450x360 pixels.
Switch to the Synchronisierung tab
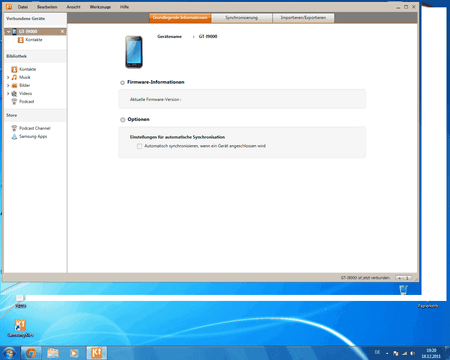coord(241,18)
